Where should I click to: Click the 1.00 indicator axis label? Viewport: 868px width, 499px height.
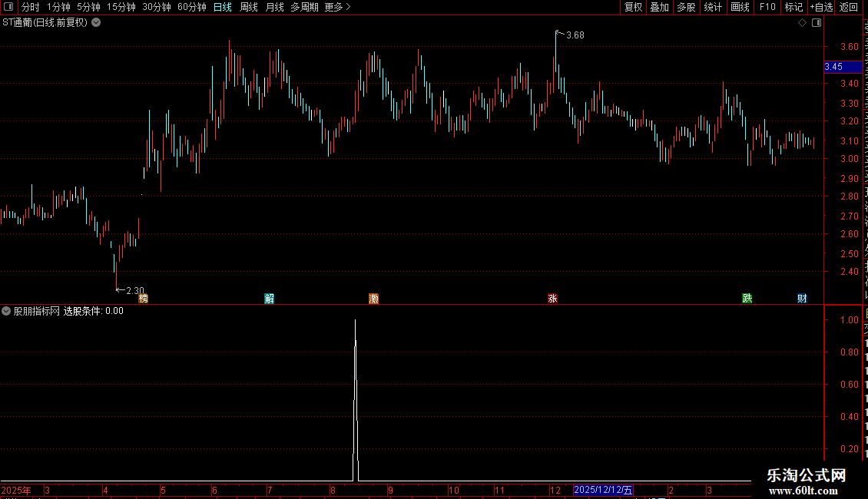coord(849,320)
